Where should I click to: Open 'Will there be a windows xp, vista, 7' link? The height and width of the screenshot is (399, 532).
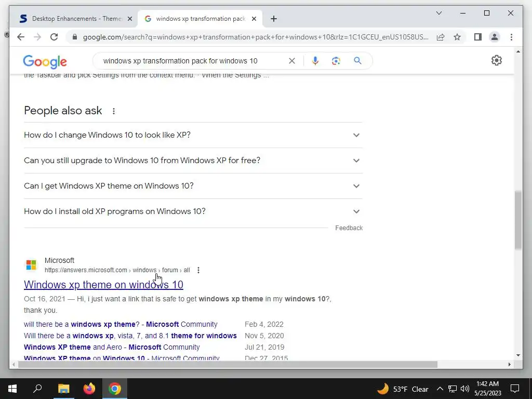point(130,336)
